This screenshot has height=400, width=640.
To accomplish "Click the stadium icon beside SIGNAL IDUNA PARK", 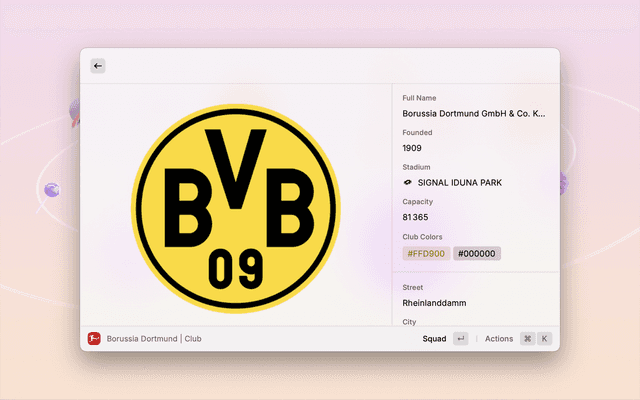I will tap(408, 183).
